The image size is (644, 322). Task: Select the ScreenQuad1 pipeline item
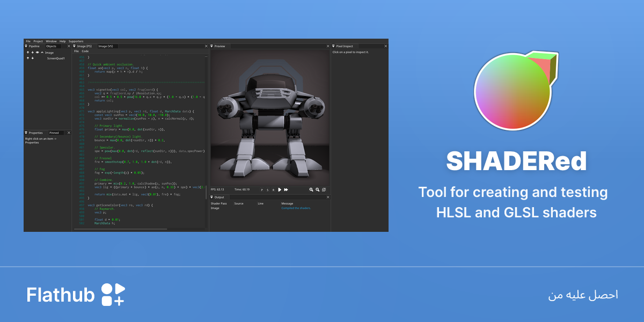[x=56, y=58]
